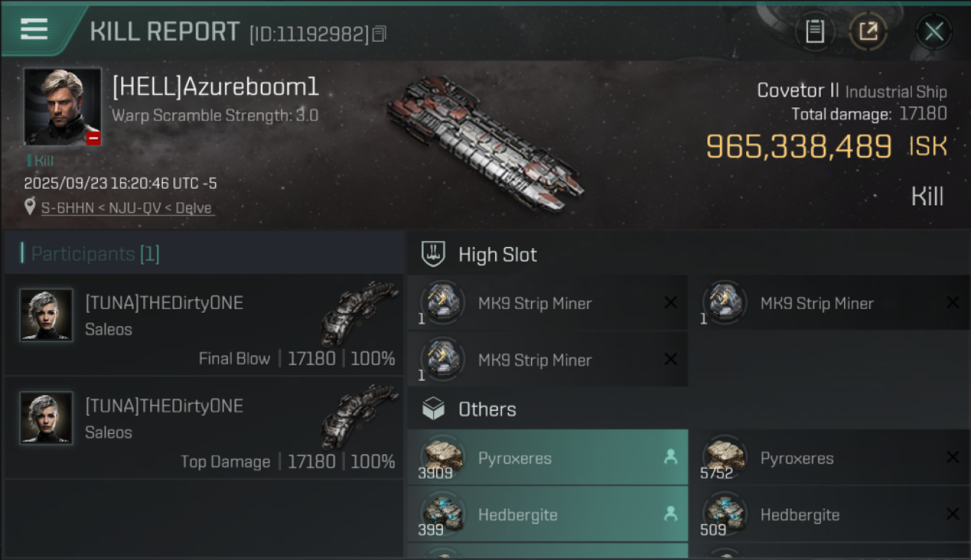Image resolution: width=971 pixels, height=560 pixels.
Task: Copy the kill report ID
Action: point(379,34)
